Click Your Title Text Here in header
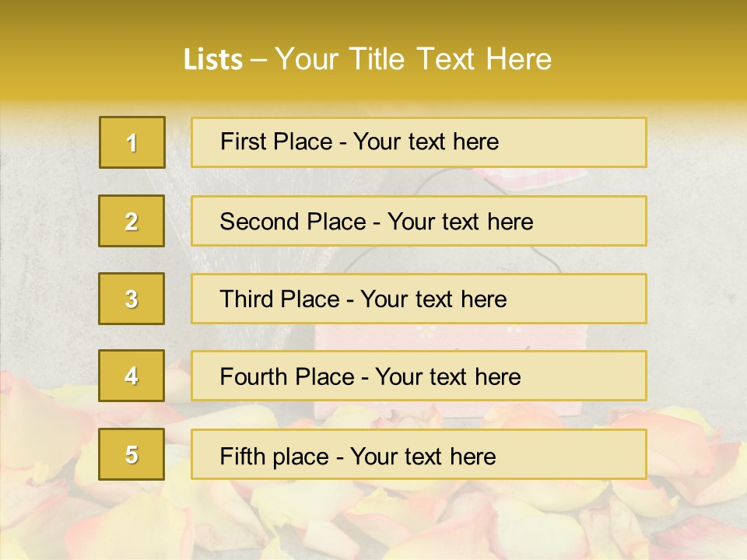Screen dimensions: 747x560 pos(413,60)
